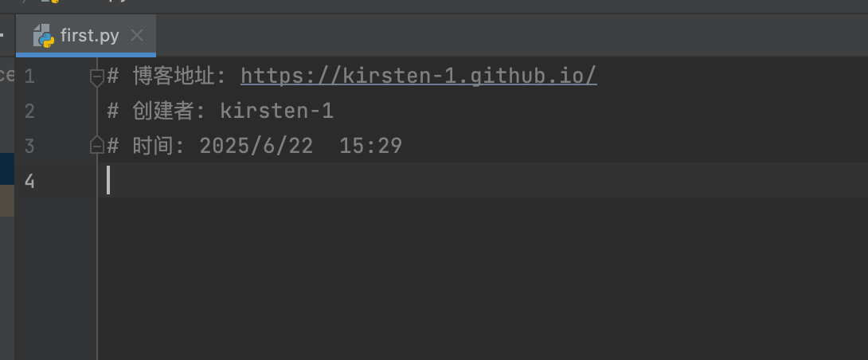Click line number 3 in the gutter

29,147
